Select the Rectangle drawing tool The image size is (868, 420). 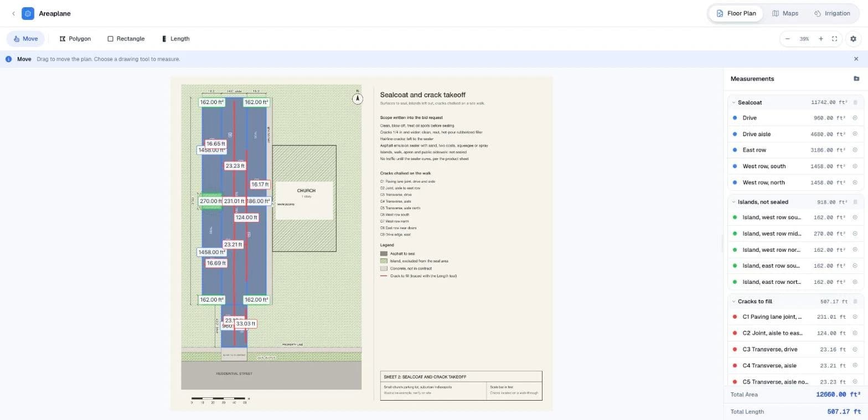(126, 39)
